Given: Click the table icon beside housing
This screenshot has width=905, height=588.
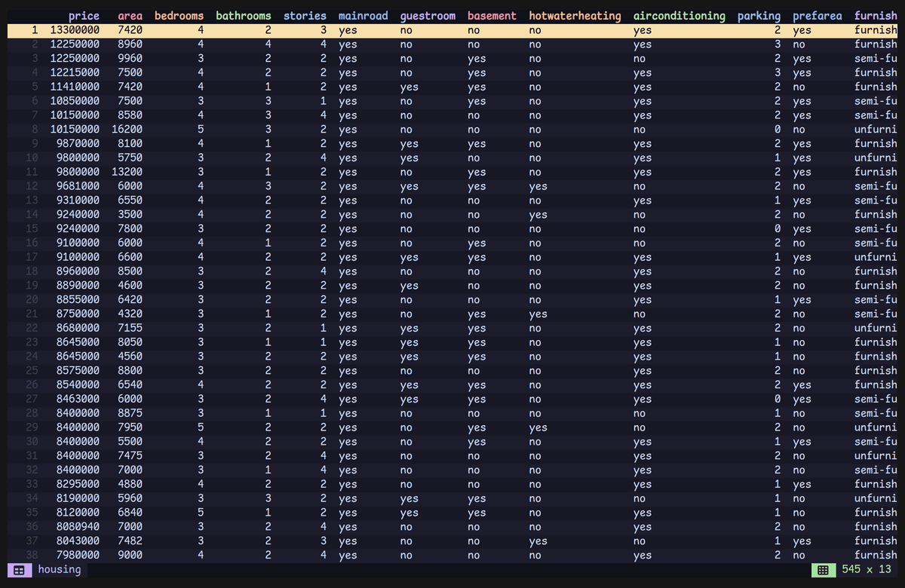Looking at the screenshot, I should click(20, 570).
